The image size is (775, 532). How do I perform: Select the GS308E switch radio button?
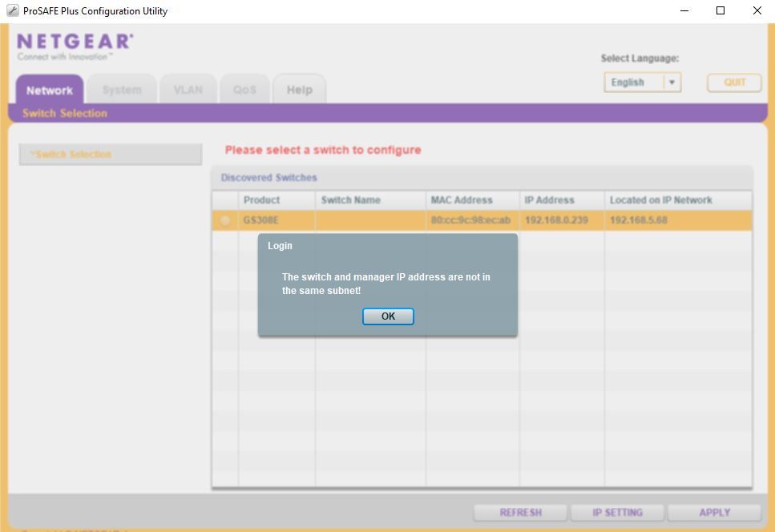pyautogui.click(x=225, y=220)
